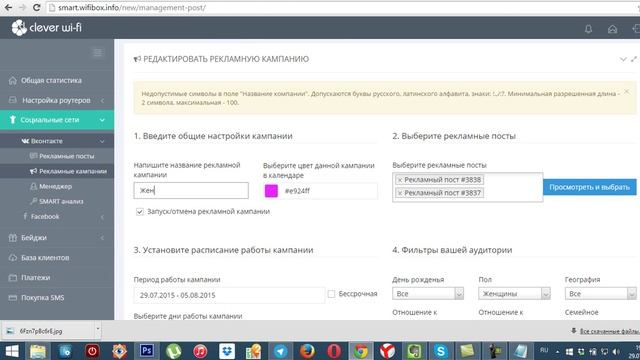The height and width of the screenshot is (360, 640).
Task: Open Менеджер in sidebar
Action: (57, 186)
